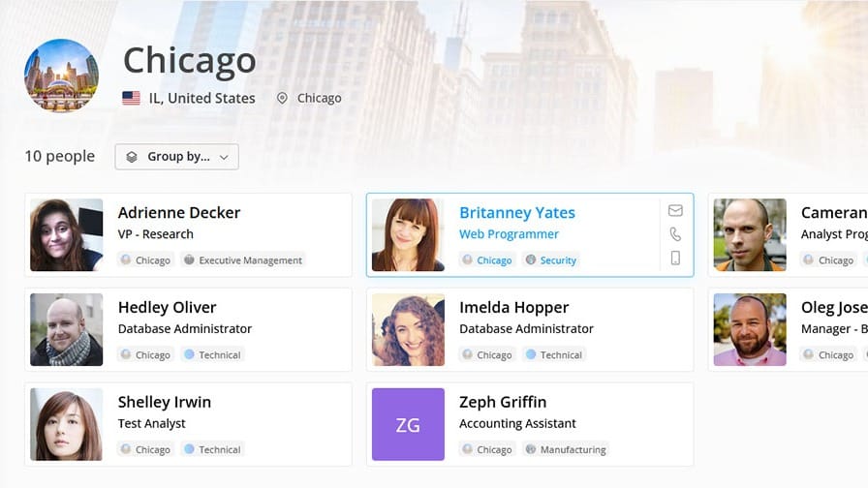The height and width of the screenshot is (488, 868).
Task: Select the name Imelda Hopper
Action: coord(513,307)
